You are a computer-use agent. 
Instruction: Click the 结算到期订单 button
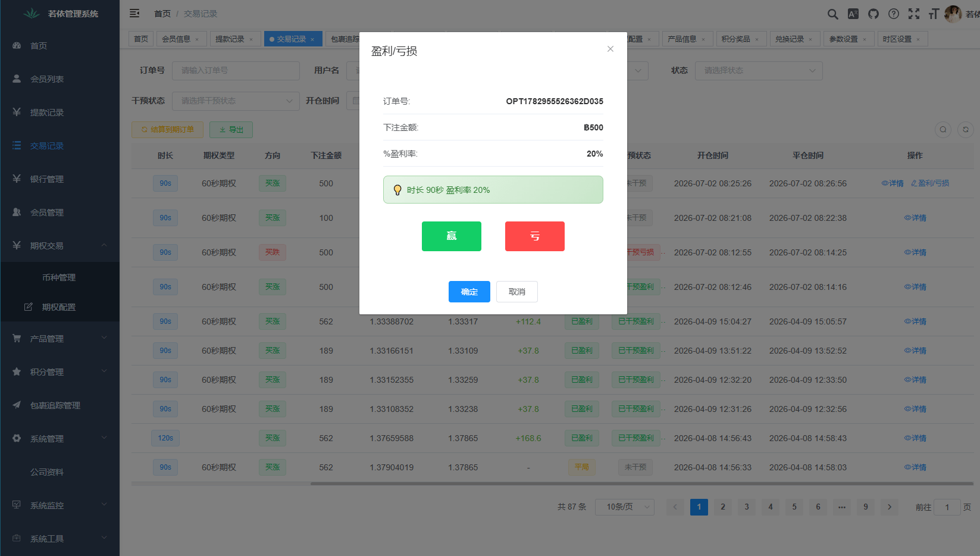pos(167,129)
